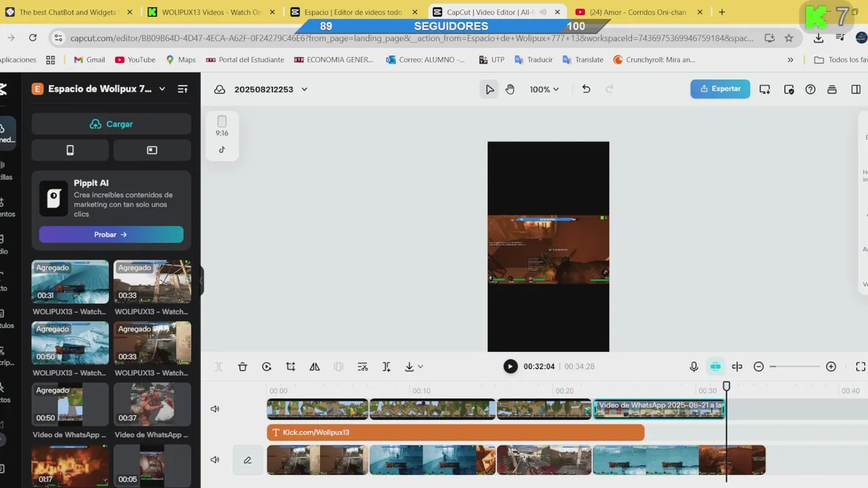The width and height of the screenshot is (868, 488).
Task: Mute the CapCut browser tab audio
Action: pos(543,12)
